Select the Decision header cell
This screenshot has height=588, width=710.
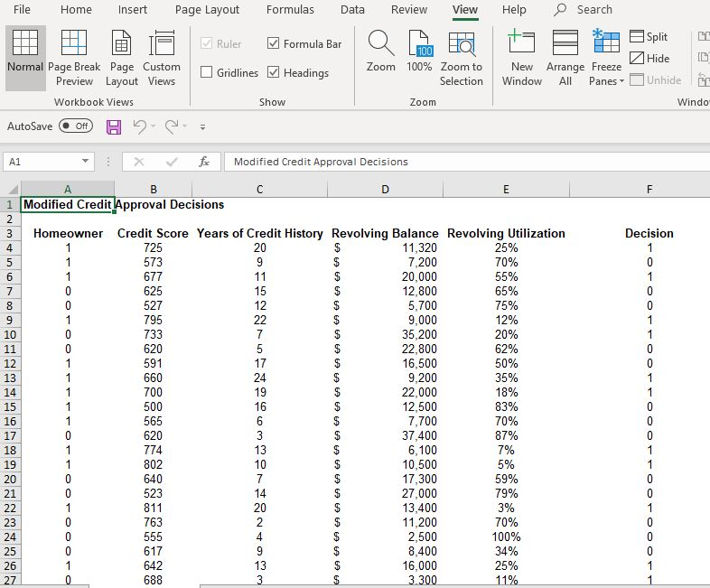pyautogui.click(x=649, y=234)
